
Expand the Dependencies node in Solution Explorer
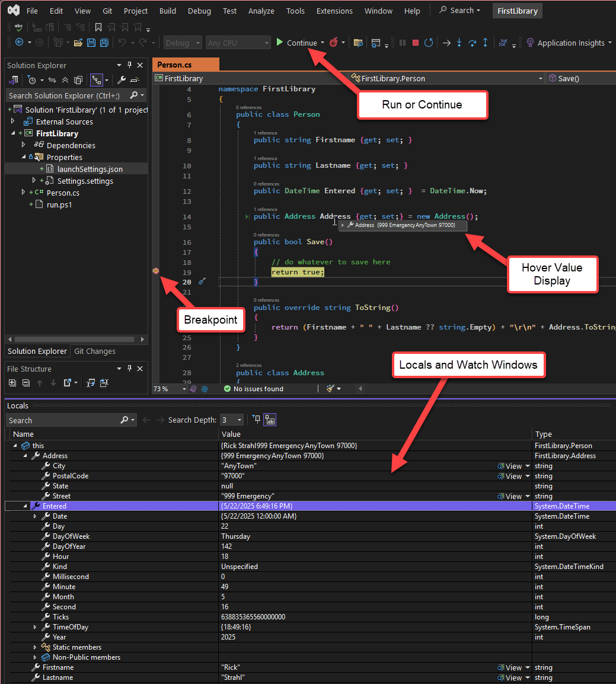coord(24,145)
